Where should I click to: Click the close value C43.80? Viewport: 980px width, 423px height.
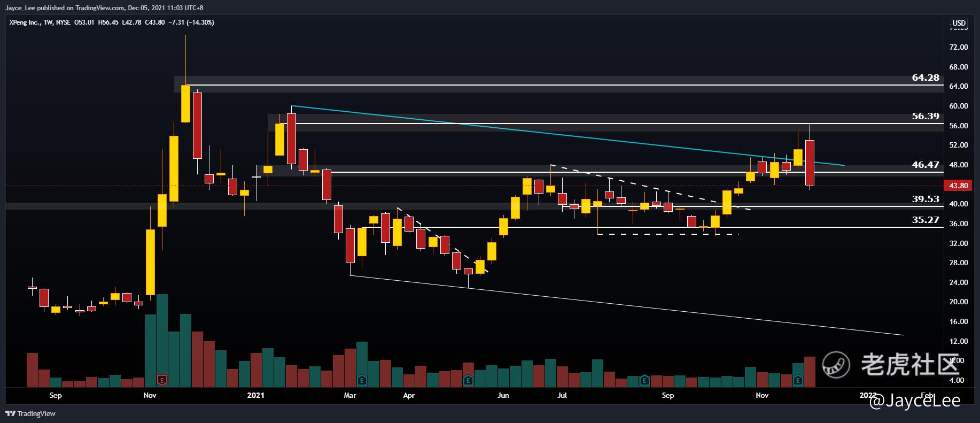click(154, 22)
